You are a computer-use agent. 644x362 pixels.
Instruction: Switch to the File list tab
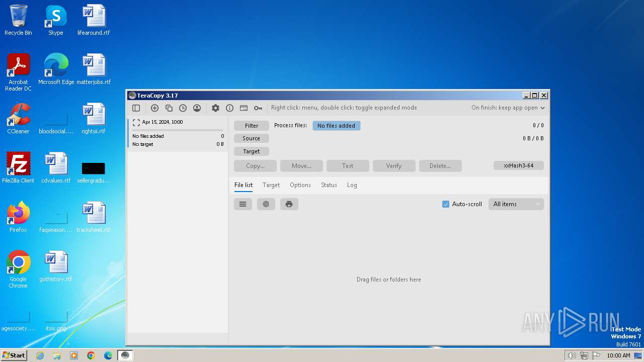(x=244, y=185)
